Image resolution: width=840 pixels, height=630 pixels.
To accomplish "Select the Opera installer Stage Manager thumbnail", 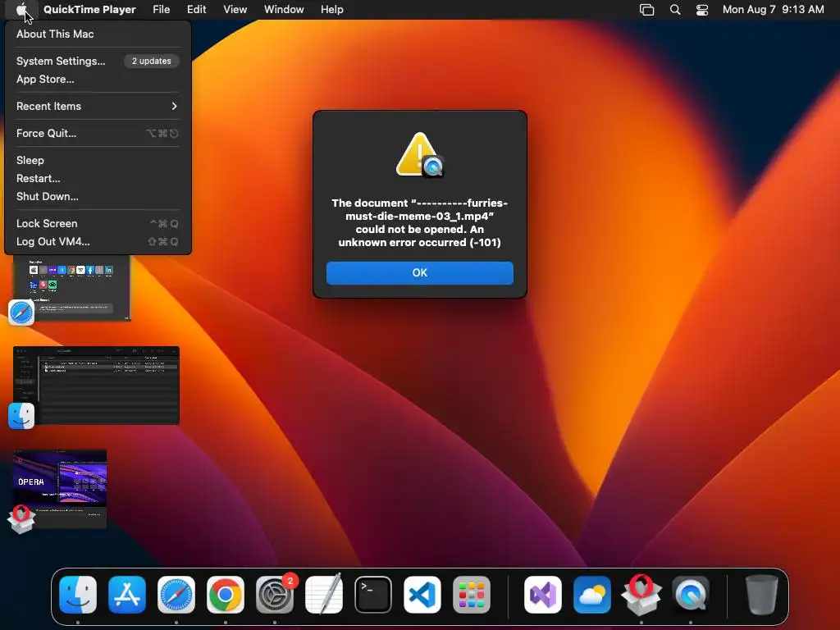I will (60, 489).
